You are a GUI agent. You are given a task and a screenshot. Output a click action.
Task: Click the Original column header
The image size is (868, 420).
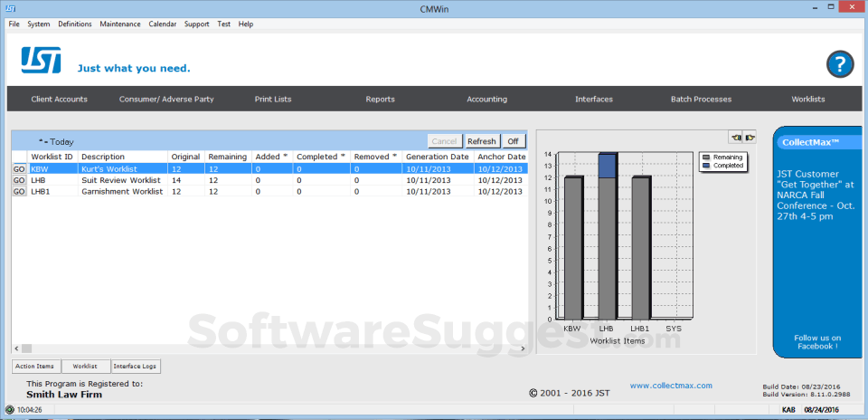[185, 157]
